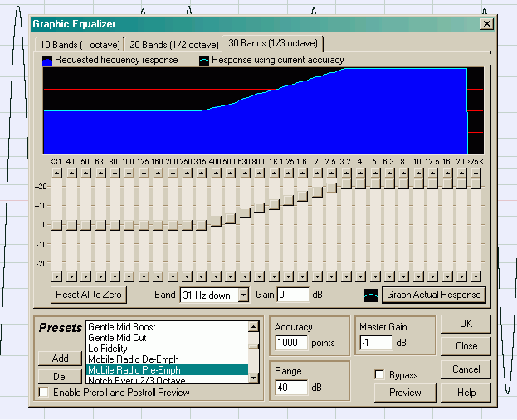Click the 2.5 kHz band slider thumb
Viewport: 517px width, 420px height.
[332, 188]
